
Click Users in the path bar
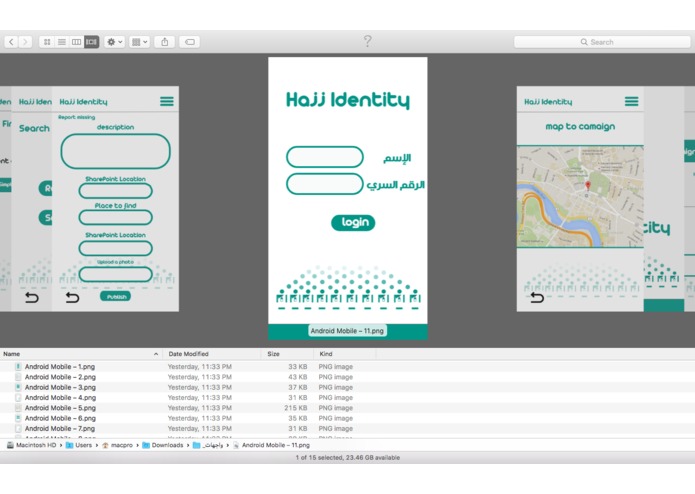click(79, 445)
